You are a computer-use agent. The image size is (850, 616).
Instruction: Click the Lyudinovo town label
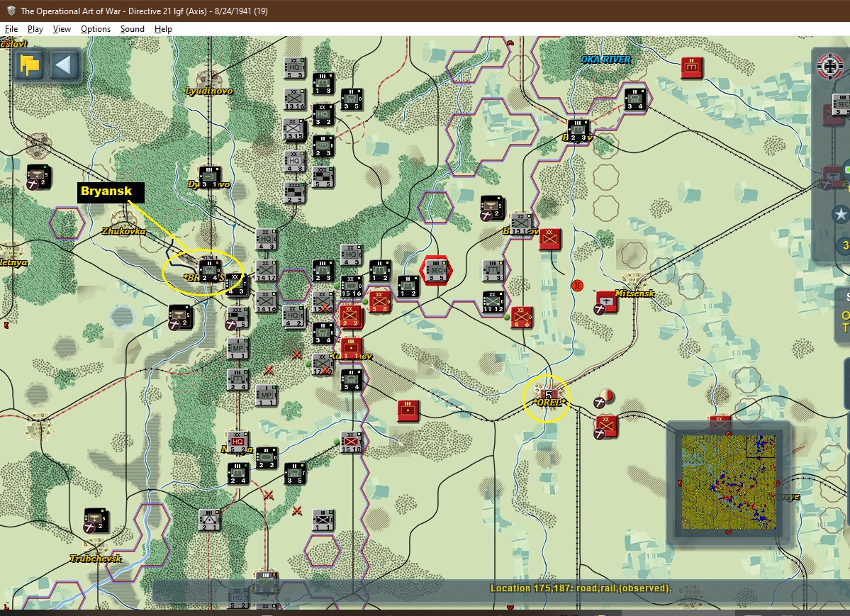(x=208, y=91)
